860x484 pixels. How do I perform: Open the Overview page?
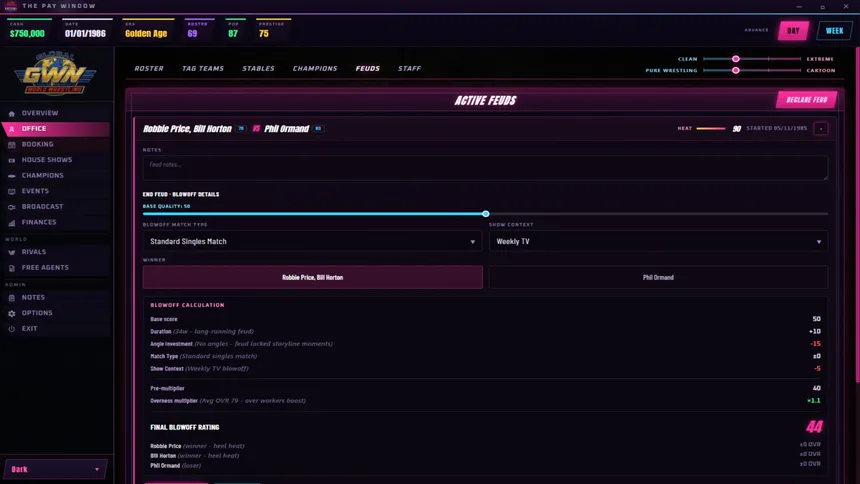coord(55,113)
